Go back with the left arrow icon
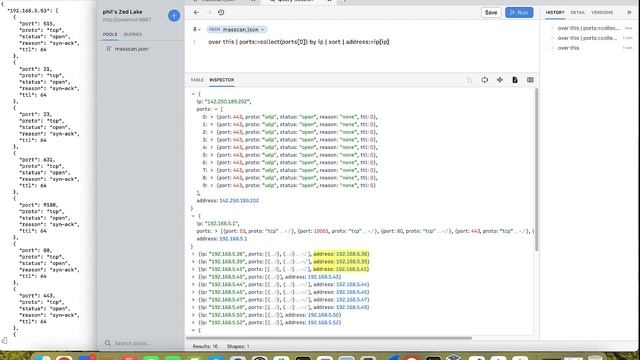Viewport: 640px width, 360px height. pos(196,13)
